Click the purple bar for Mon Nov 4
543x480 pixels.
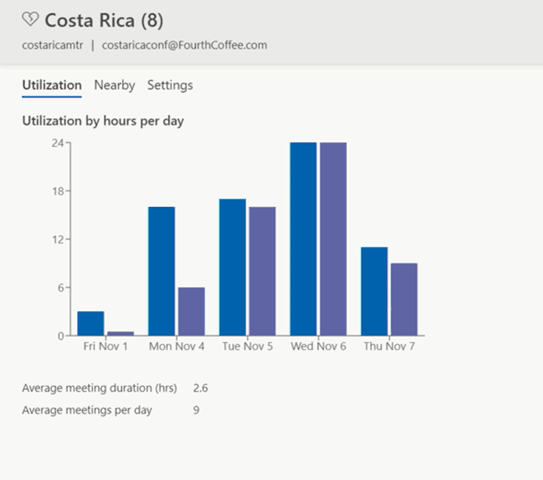[192, 311]
